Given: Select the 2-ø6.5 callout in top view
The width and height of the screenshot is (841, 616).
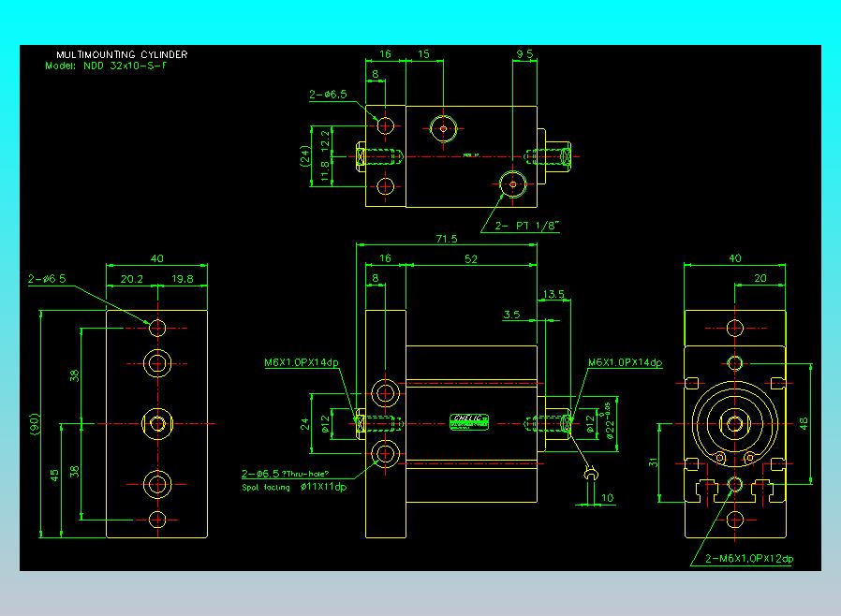Looking at the screenshot, I should click(x=328, y=95).
